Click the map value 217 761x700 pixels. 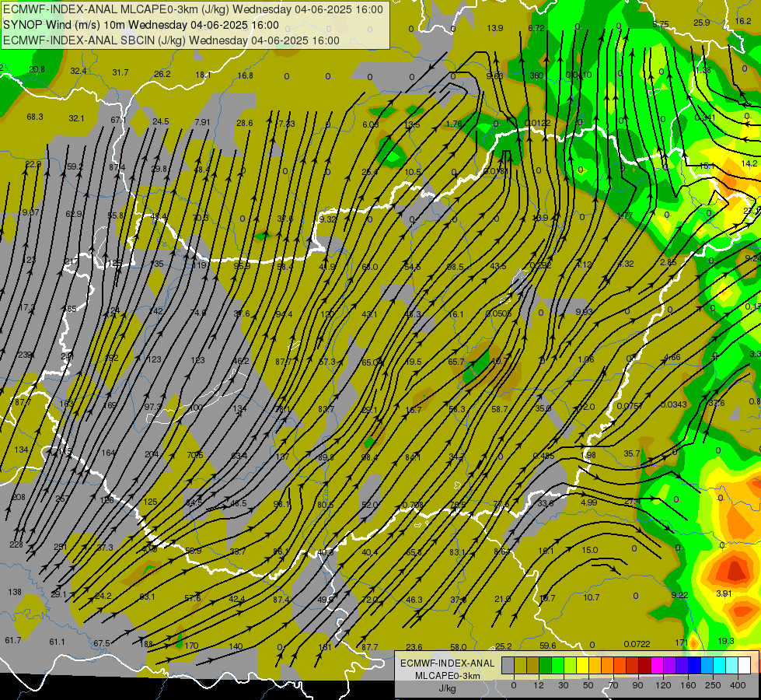[x=71, y=262]
